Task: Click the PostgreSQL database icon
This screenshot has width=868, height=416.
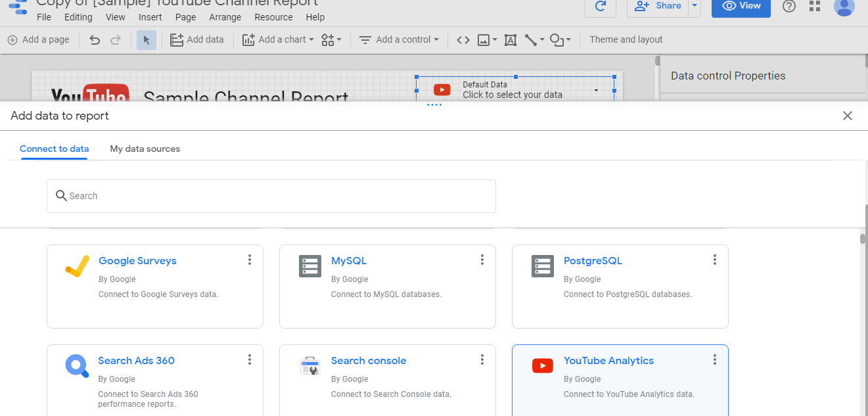Action: click(543, 266)
